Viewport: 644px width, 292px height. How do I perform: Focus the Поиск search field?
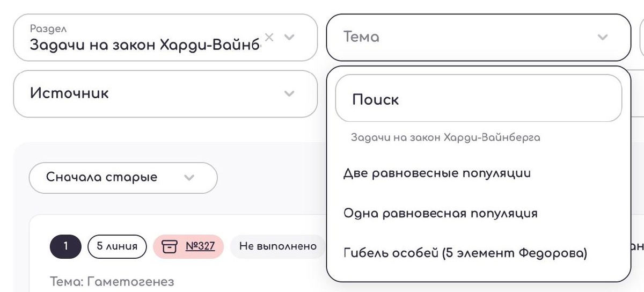pyautogui.click(x=478, y=99)
